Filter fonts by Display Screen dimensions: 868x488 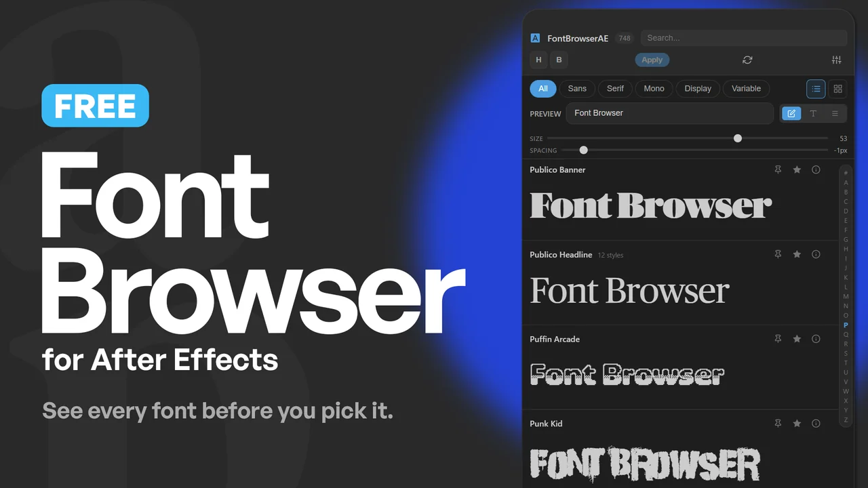(698, 89)
